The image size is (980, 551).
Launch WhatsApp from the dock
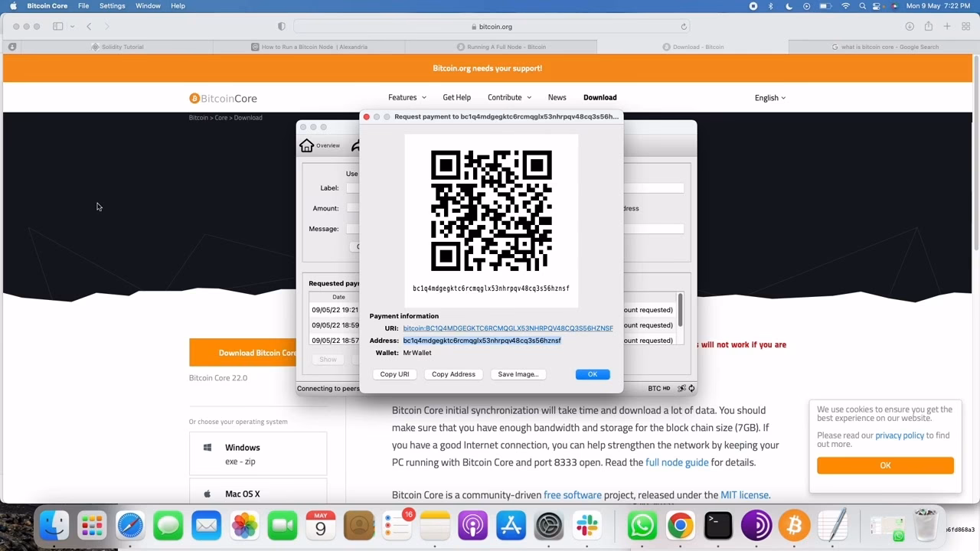pos(642,527)
